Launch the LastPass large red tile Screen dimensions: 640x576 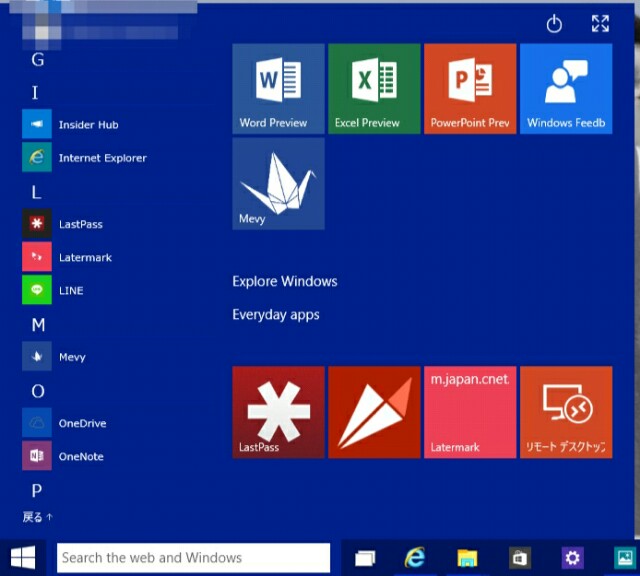point(278,412)
